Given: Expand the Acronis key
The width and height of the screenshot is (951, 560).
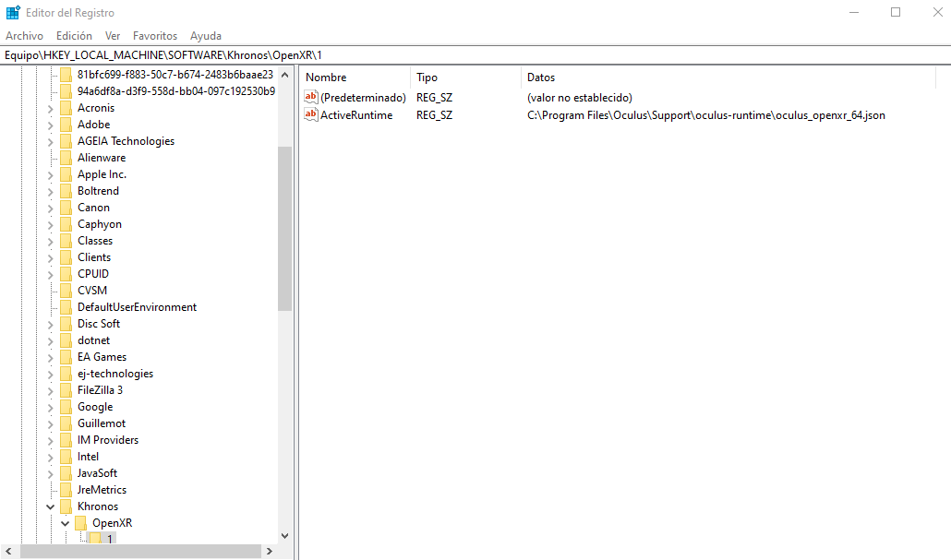Looking at the screenshot, I should pos(51,109).
